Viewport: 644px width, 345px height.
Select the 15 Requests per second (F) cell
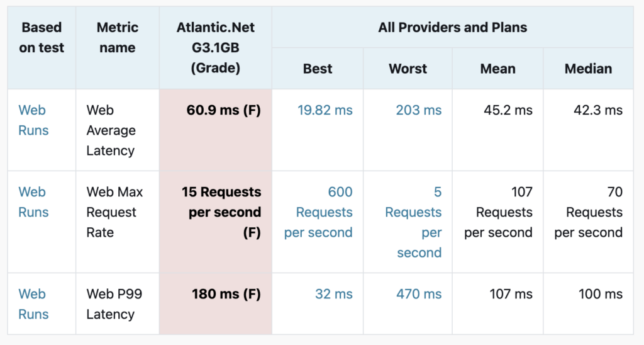[216, 222]
